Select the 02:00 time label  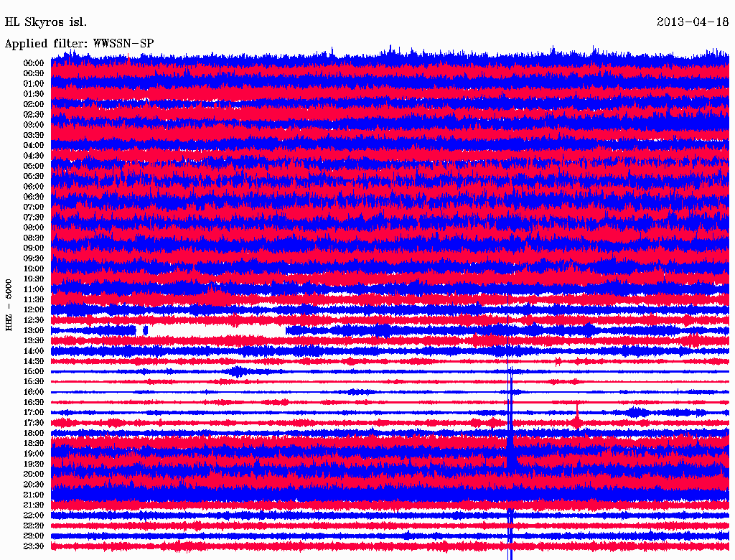pos(34,104)
